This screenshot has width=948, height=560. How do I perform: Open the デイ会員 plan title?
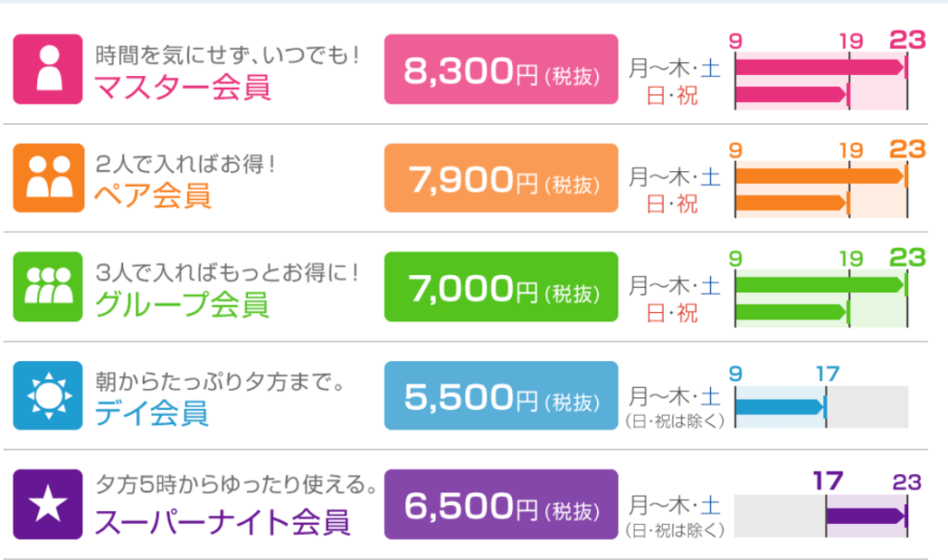[x=152, y=413]
